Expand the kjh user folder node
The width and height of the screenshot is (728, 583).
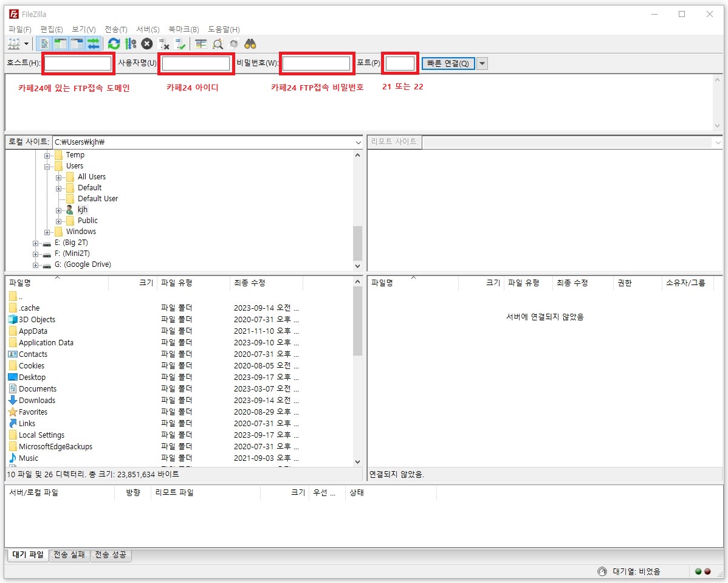coord(58,210)
